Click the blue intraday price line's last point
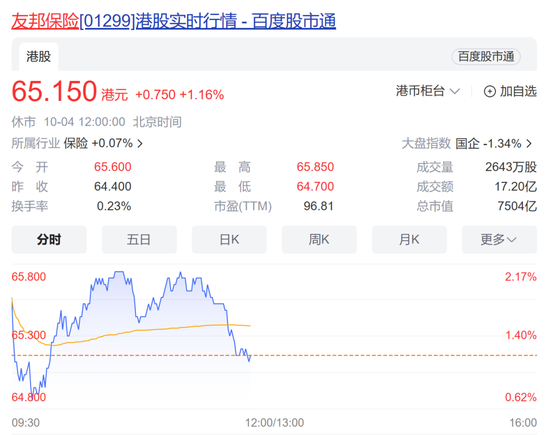The width and height of the screenshot is (550, 435). (250, 357)
